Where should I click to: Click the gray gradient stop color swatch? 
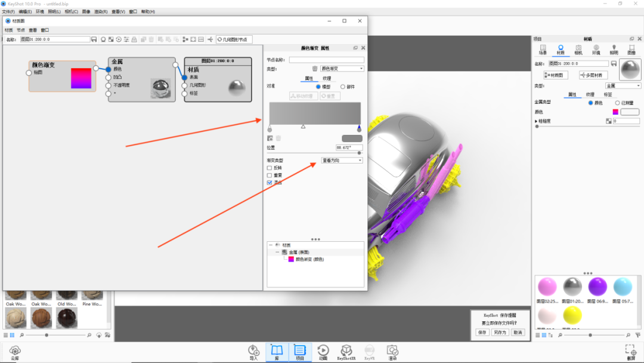[x=352, y=139]
